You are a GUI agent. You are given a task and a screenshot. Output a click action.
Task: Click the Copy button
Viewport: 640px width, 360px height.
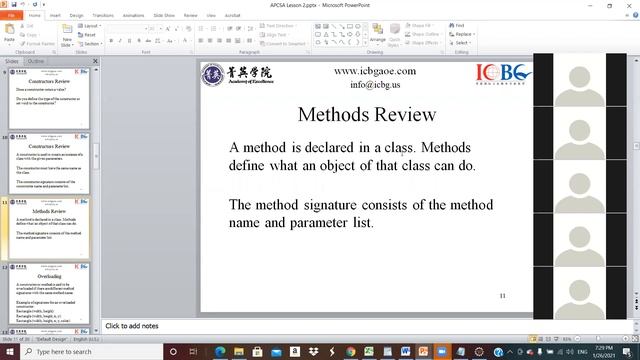(29, 35)
